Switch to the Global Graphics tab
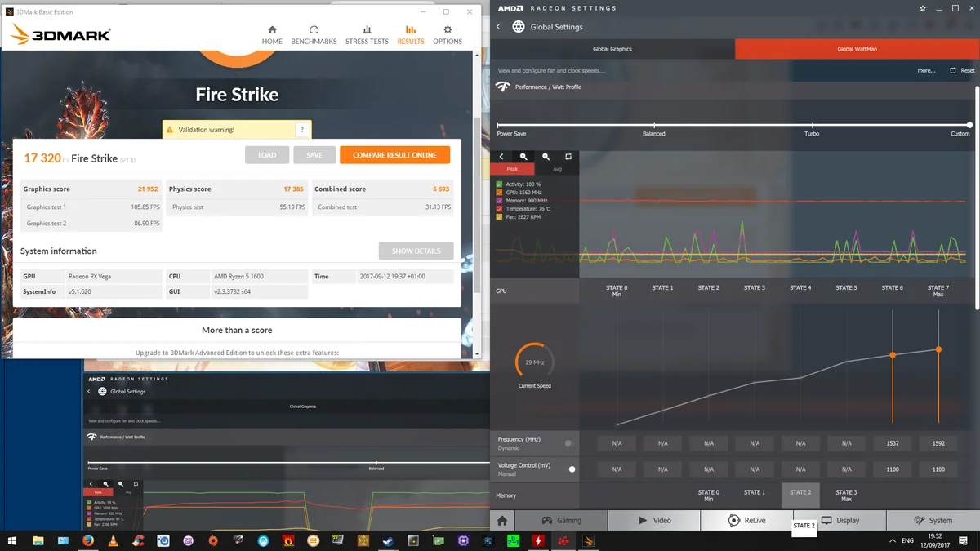 pyautogui.click(x=612, y=49)
